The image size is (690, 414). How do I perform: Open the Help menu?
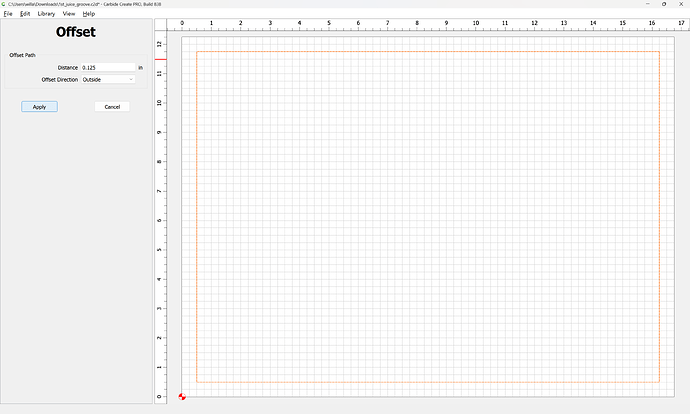(89, 14)
